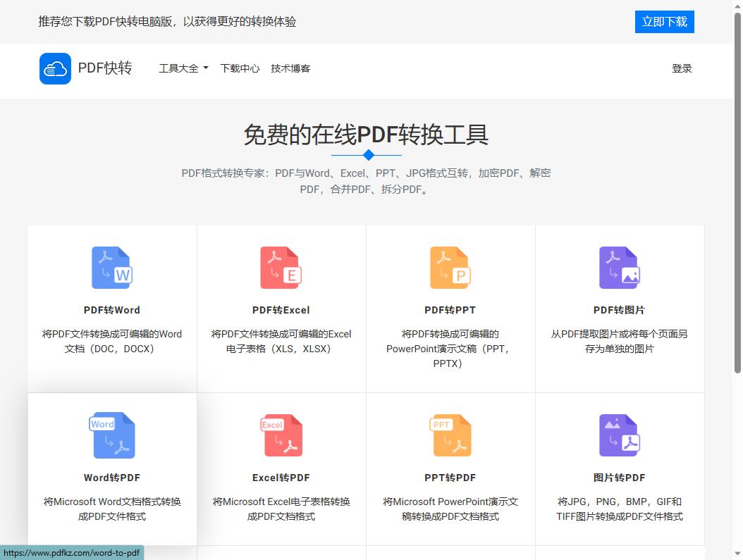Click the vertical page scrollbar thumb
This screenshot has width=743, height=560.
[x=737, y=193]
